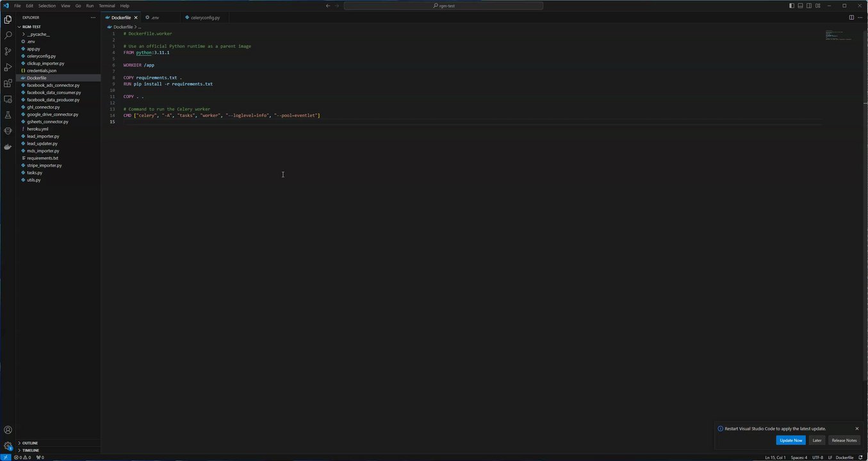This screenshot has width=868, height=461.
Task: Open the Run and Debug view icon
Action: point(8,67)
